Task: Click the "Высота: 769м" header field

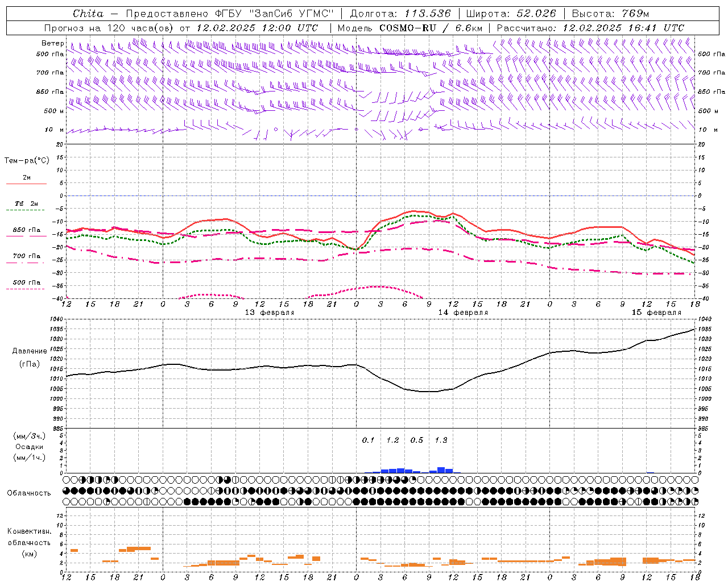Action: click(610, 14)
